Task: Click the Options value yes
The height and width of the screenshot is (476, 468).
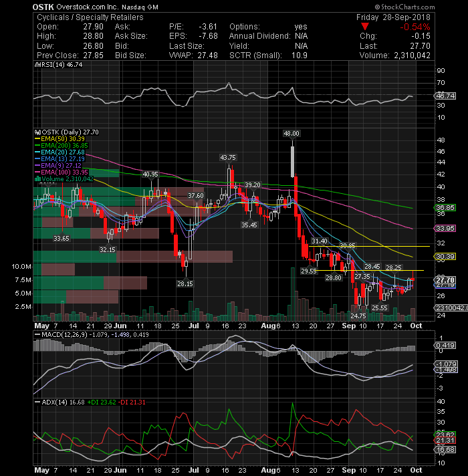Action: tap(301, 27)
